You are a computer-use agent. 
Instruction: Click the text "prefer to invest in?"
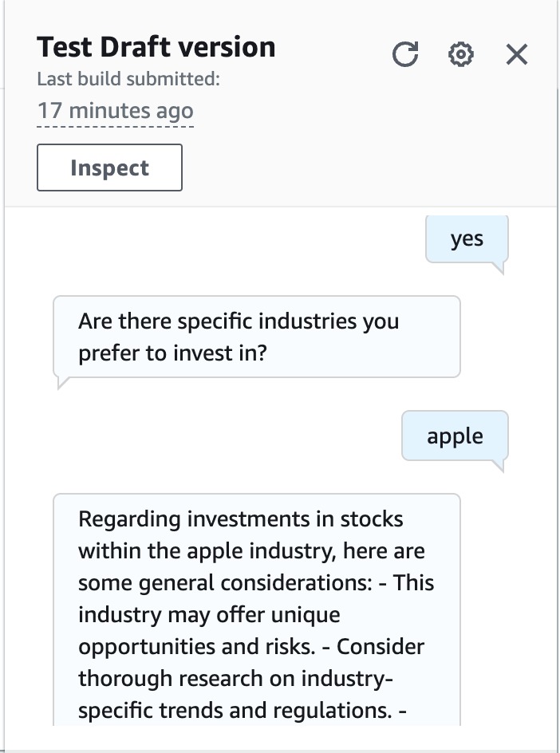[x=172, y=353]
